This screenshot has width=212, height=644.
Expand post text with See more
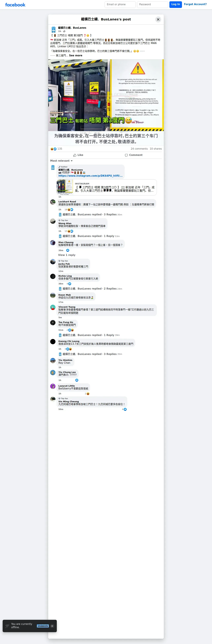[76, 56]
